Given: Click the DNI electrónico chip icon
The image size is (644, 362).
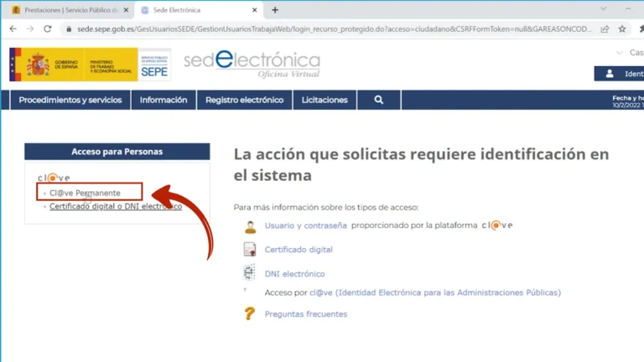Looking at the screenshot, I should 249,272.
